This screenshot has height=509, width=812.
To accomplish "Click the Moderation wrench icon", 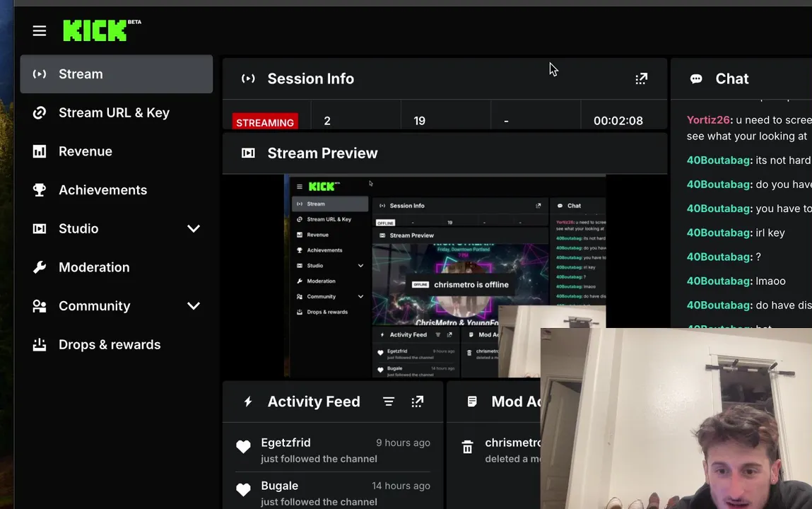I will (x=40, y=267).
